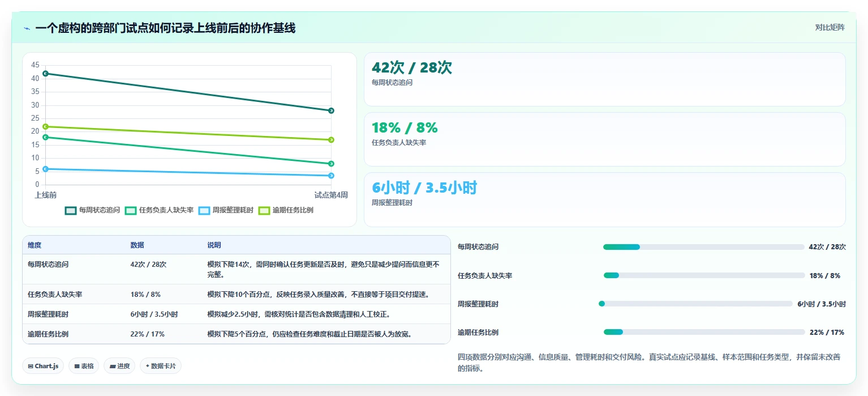
Task: Select the 数据卡片 chip
Action: point(161,366)
